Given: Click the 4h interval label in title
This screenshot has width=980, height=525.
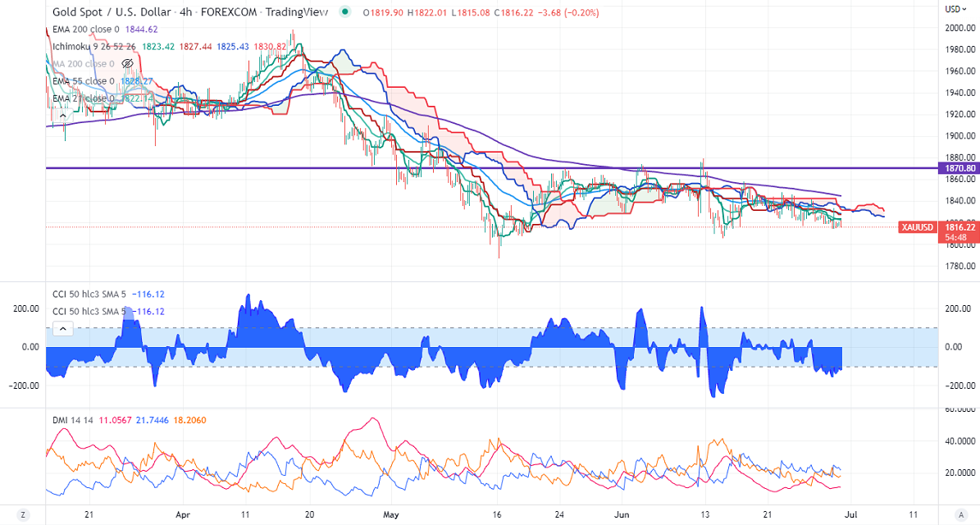Looking at the screenshot, I should coord(185,11).
